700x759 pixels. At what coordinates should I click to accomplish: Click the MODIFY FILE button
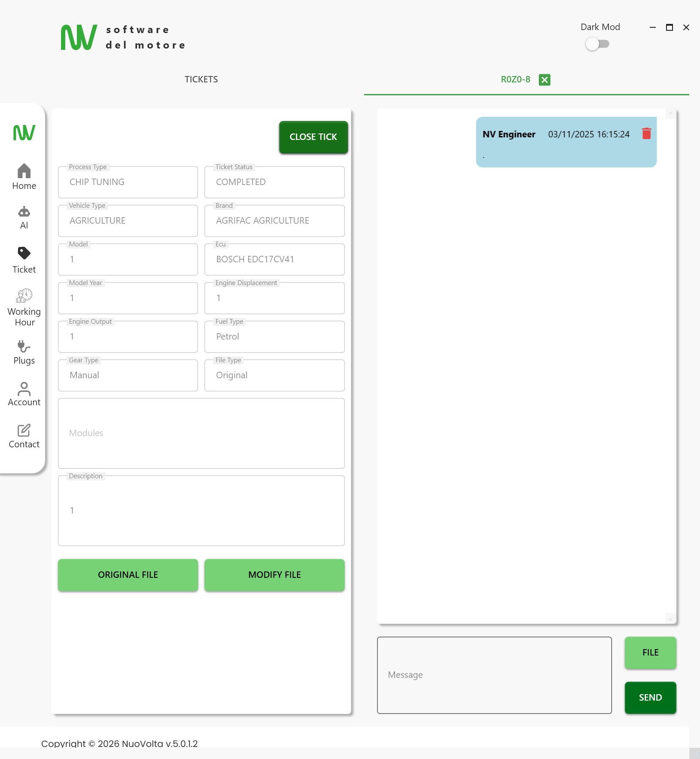tap(274, 575)
